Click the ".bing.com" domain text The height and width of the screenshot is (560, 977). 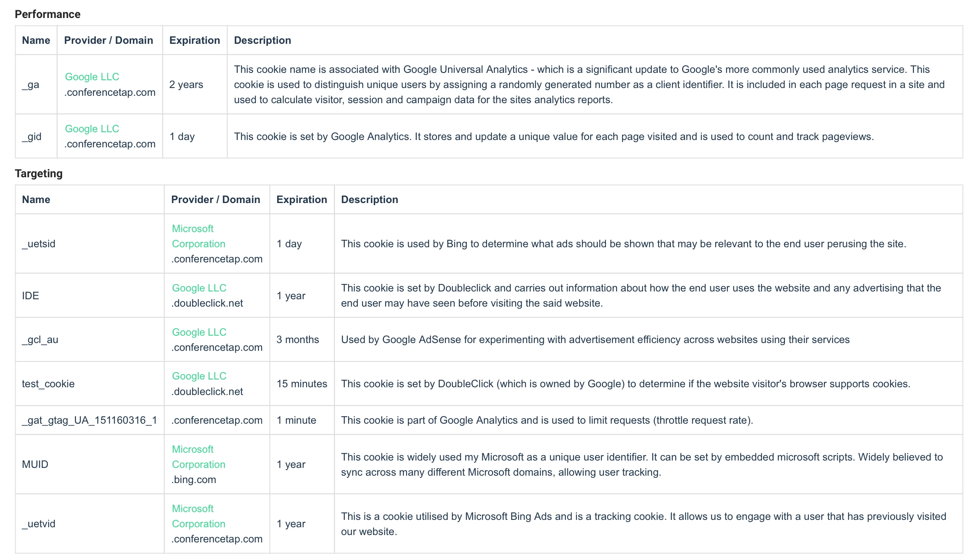click(x=194, y=480)
